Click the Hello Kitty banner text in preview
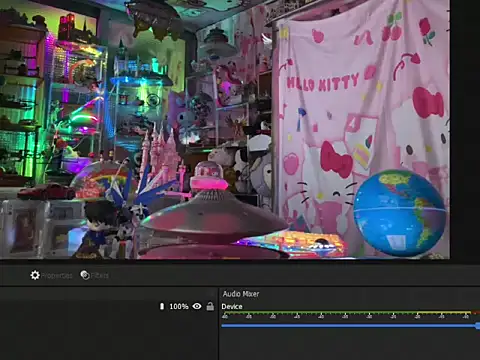This screenshot has height=360, width=480. (323, 83)
